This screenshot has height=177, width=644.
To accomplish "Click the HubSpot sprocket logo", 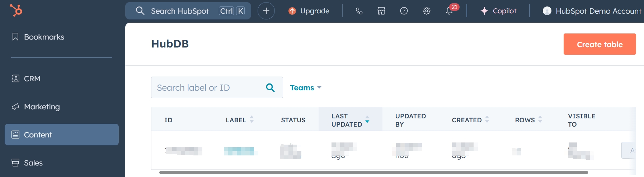I will [16, 10].
